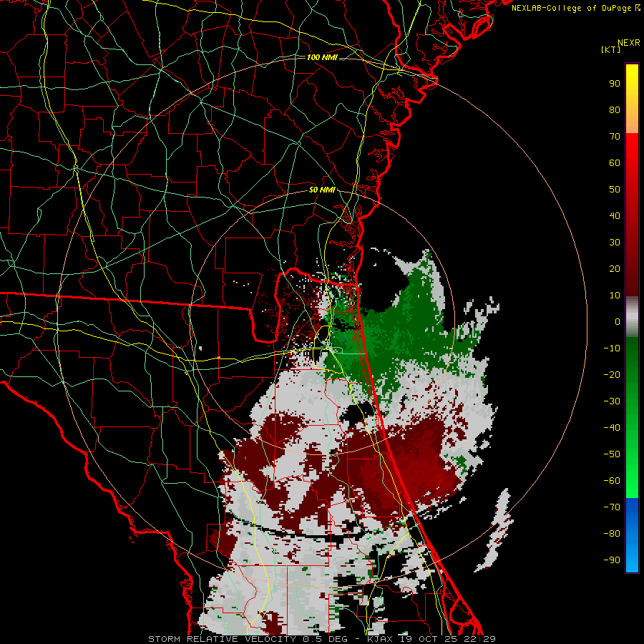Click the 50 NMI range ring label
Image resolution: width=644 pixels, height=644 pixels.
pos(323,190)
